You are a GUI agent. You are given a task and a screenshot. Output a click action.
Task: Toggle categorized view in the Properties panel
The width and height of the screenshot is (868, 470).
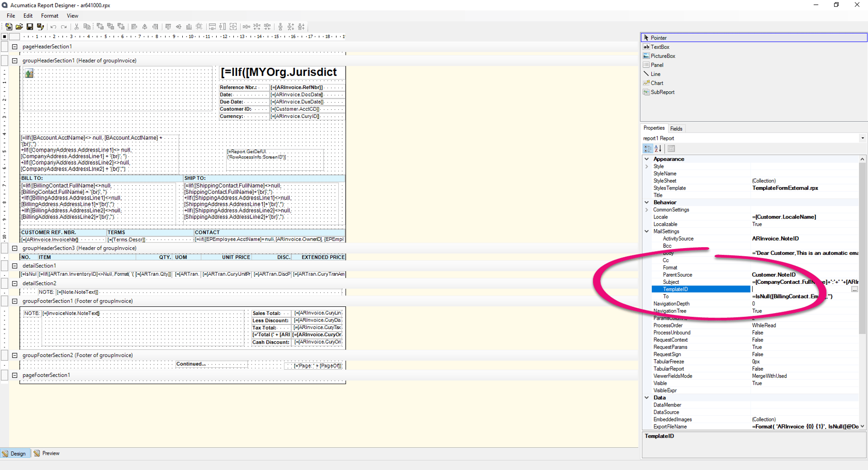648,148
